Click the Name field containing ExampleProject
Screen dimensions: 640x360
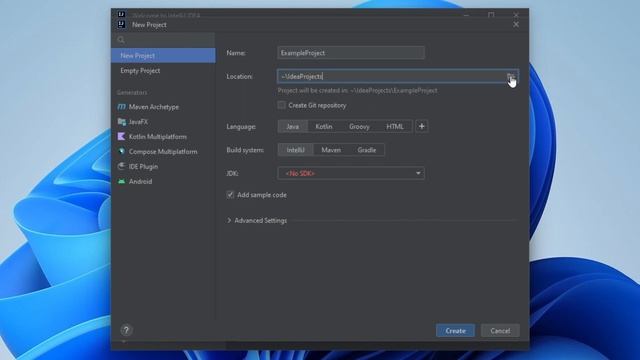pos(351,53)
